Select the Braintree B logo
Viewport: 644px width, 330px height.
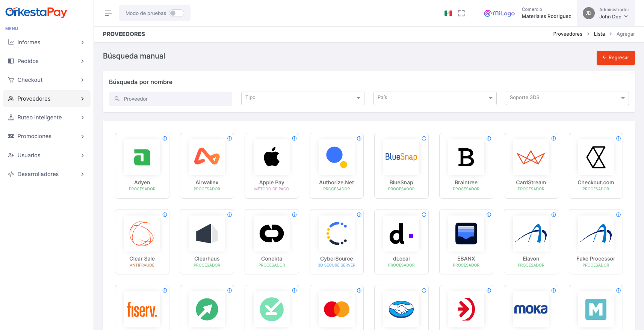point(466,157)
